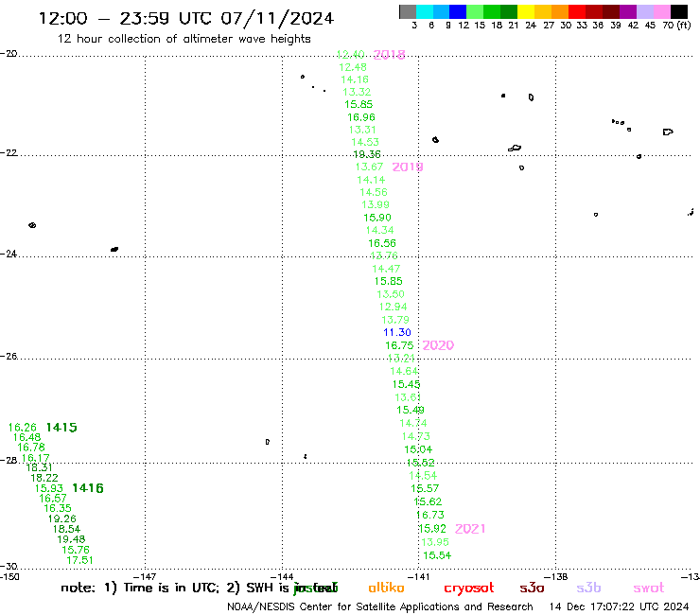Select the orange swatch in the color scale

coord(560,11)
